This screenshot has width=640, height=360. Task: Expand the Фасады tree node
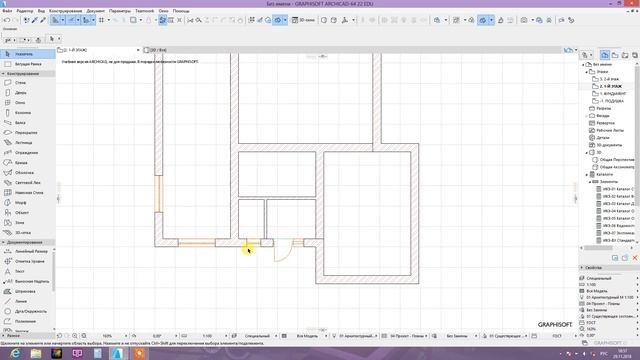(587, 116)
